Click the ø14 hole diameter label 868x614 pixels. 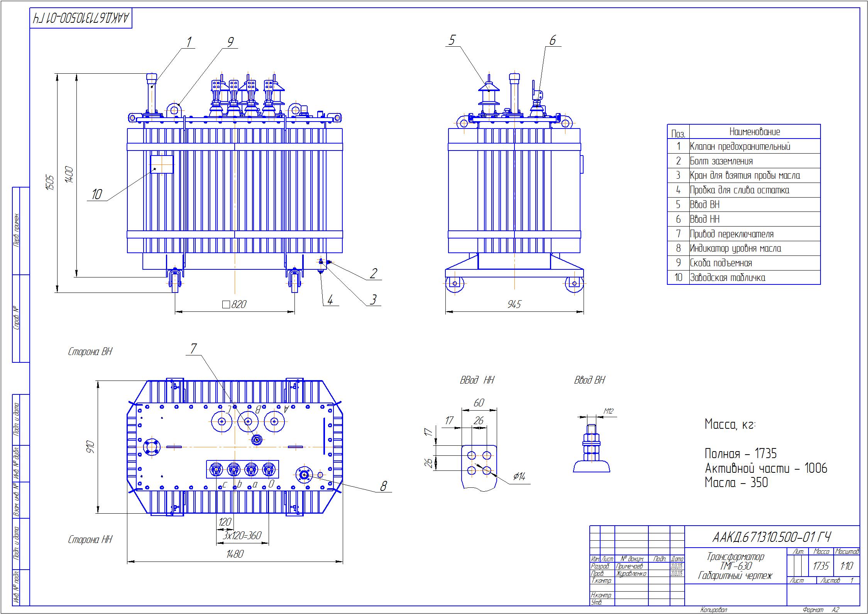[519, 477]
